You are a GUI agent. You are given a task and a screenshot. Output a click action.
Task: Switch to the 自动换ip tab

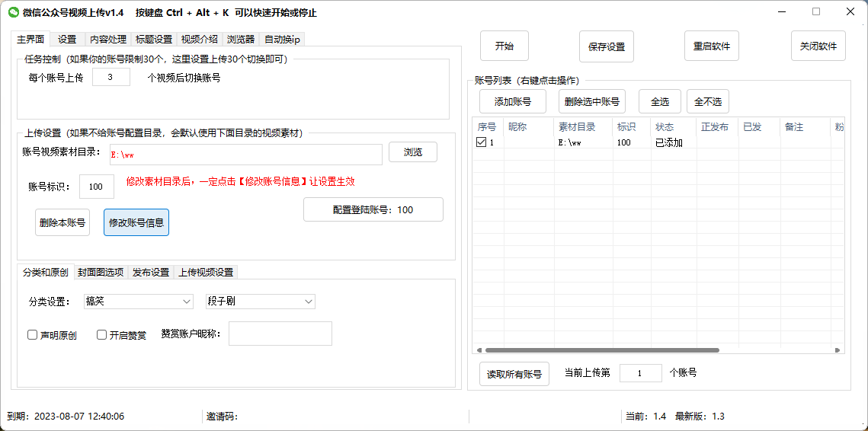click(282, 40)
